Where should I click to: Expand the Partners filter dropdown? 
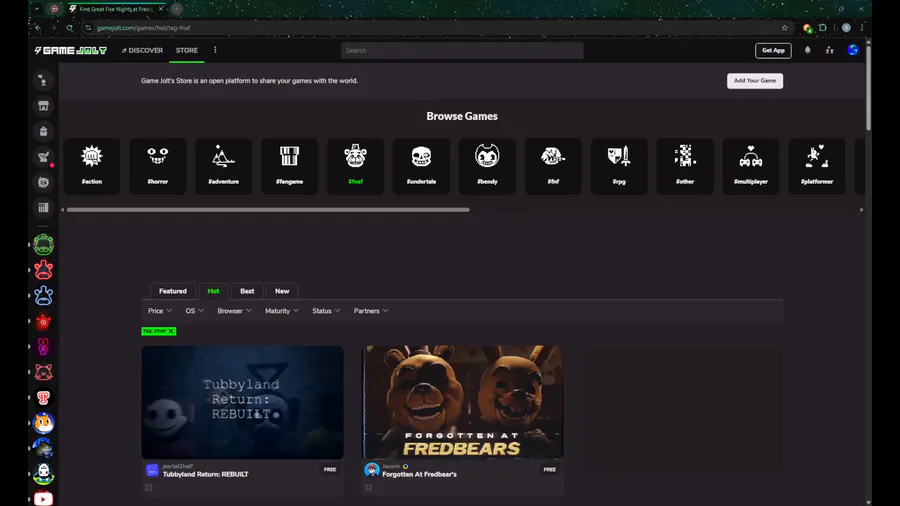pos(371,311)
